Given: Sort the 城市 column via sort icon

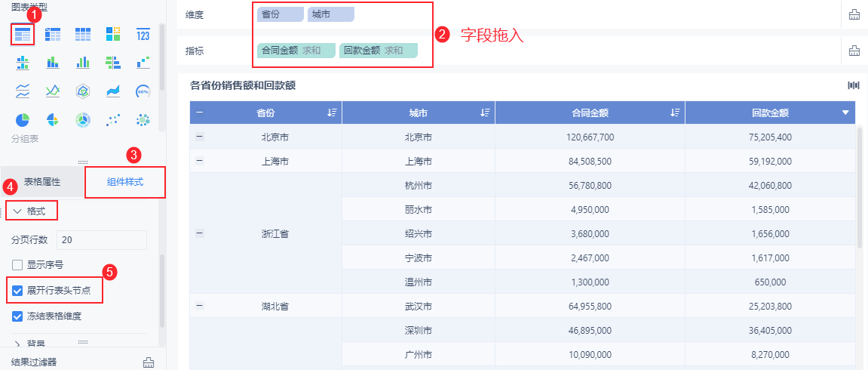Looking at the screenshot, I should 486,113.
